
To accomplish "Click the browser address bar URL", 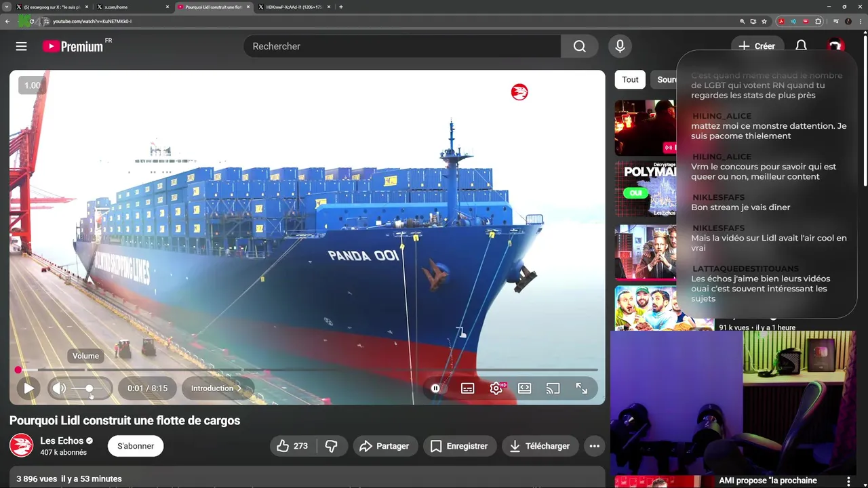I will 92,21.
